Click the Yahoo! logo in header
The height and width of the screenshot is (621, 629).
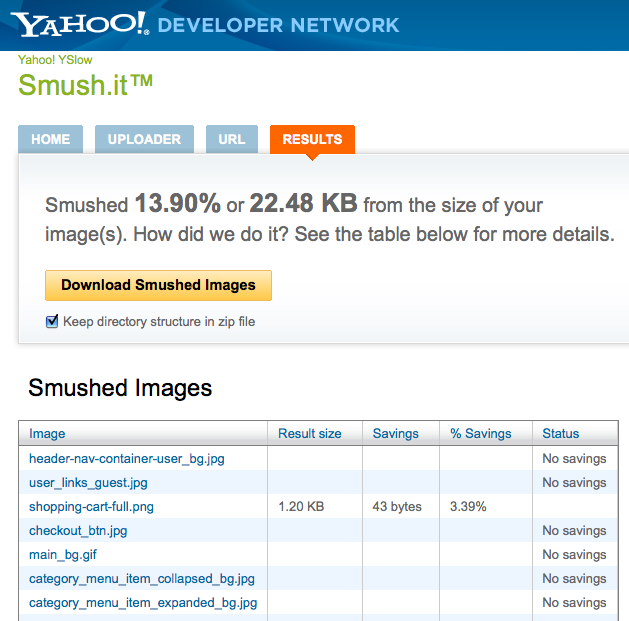[x=79, y=24]
